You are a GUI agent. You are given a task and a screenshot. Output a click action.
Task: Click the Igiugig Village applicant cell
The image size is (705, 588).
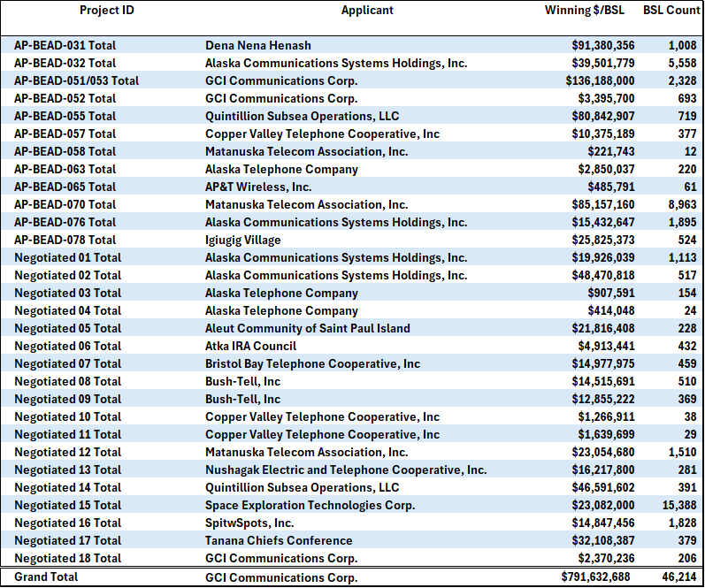pyautogui.click(x=242, y=240)
